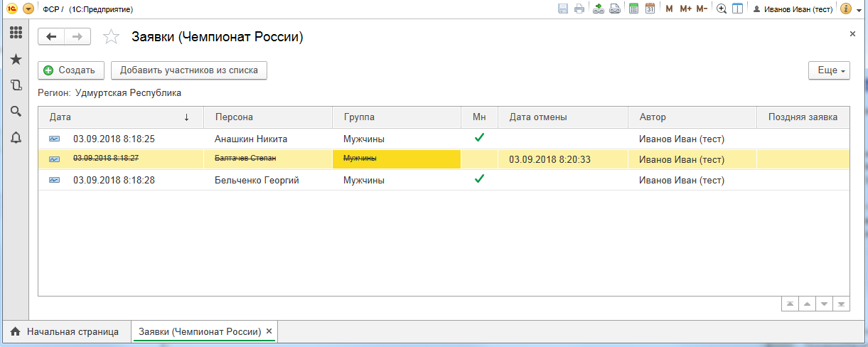Click Добавить участников из списка button
The image size is (868, 347).
point(189,70)
